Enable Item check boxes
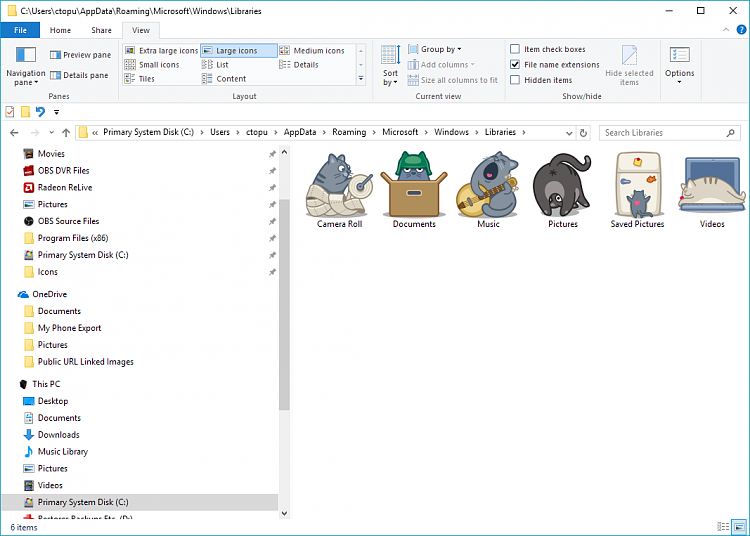Image resolution: width=750 pixels, height=536 pixels. point(515,49)
